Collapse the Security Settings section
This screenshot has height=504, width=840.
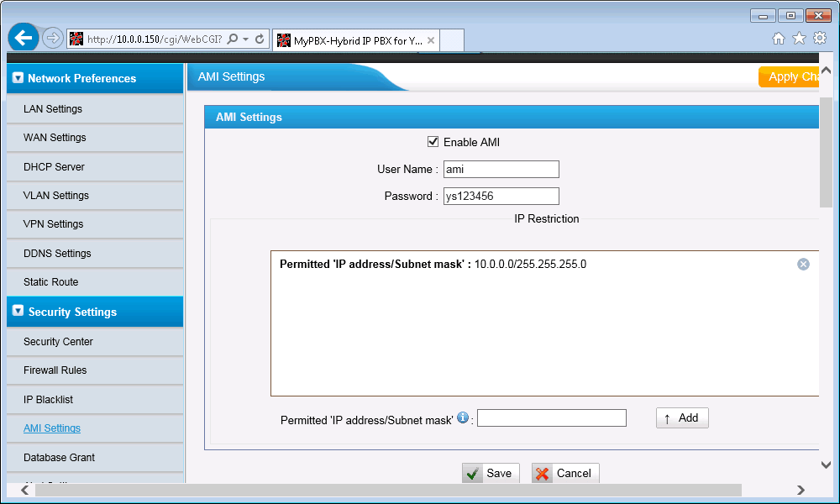pos(17,312)
